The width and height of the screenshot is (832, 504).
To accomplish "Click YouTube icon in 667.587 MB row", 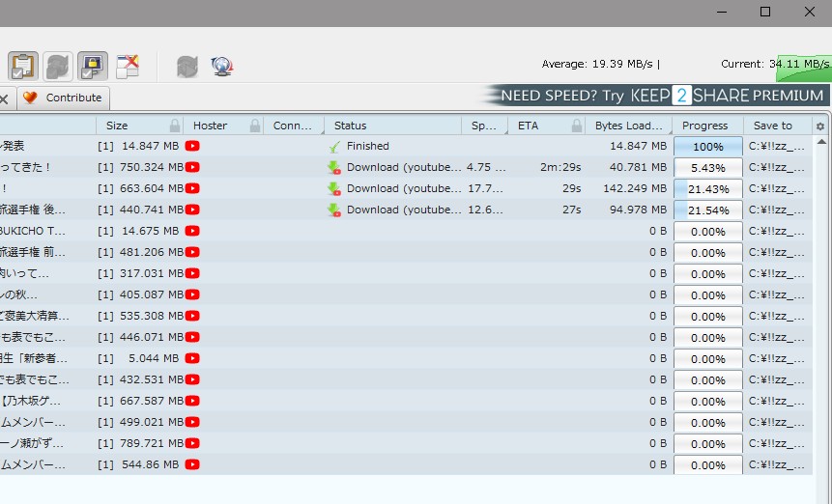I will coord(192,401).
